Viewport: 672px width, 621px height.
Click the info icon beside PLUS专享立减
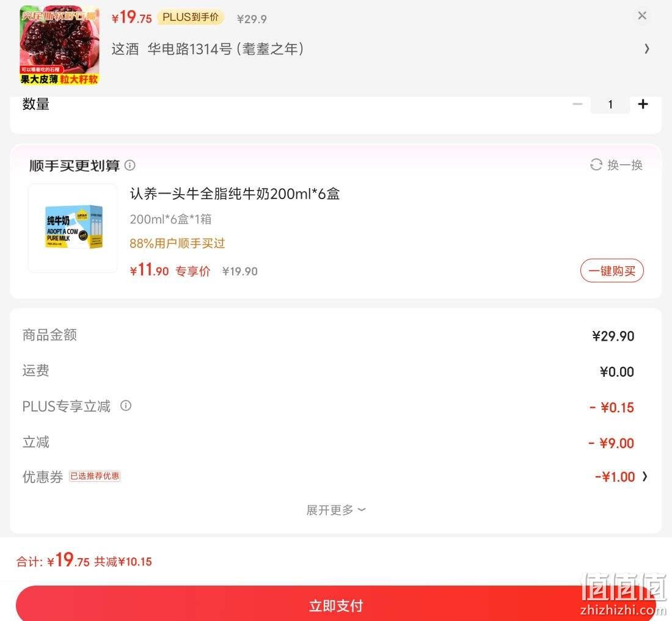point(126,405)
